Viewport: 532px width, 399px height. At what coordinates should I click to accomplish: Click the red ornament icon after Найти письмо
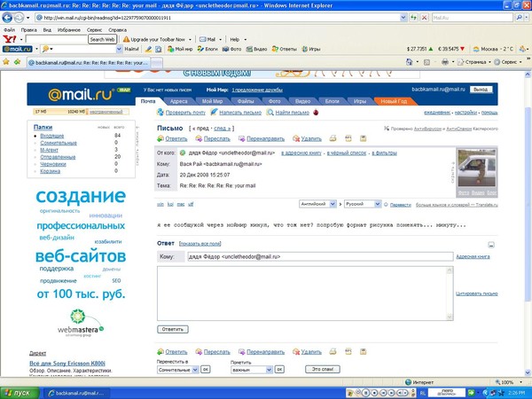click(316, 113)
